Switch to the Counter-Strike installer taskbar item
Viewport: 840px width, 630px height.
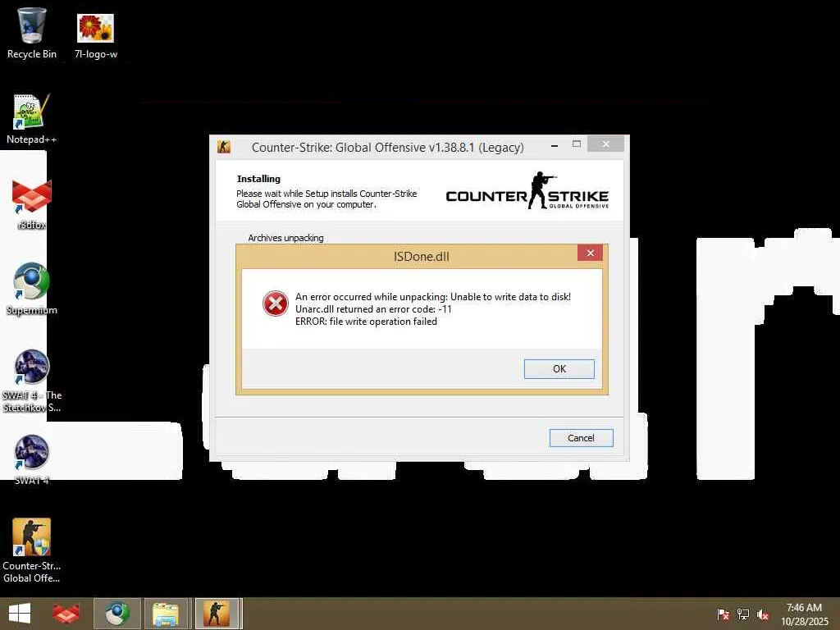coord(217,614)
